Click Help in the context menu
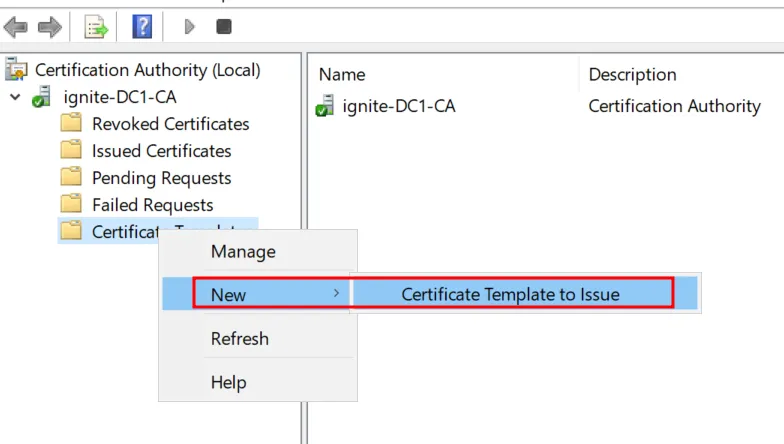This screenshot has width=784, height=444. (228, 382)
